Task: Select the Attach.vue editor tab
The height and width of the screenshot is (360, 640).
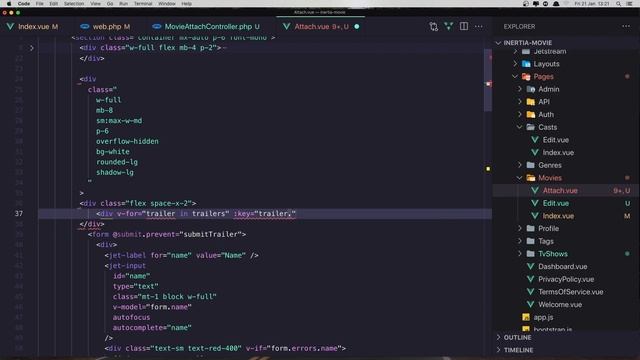Action: pyautogui.click(x=321, y=27)
